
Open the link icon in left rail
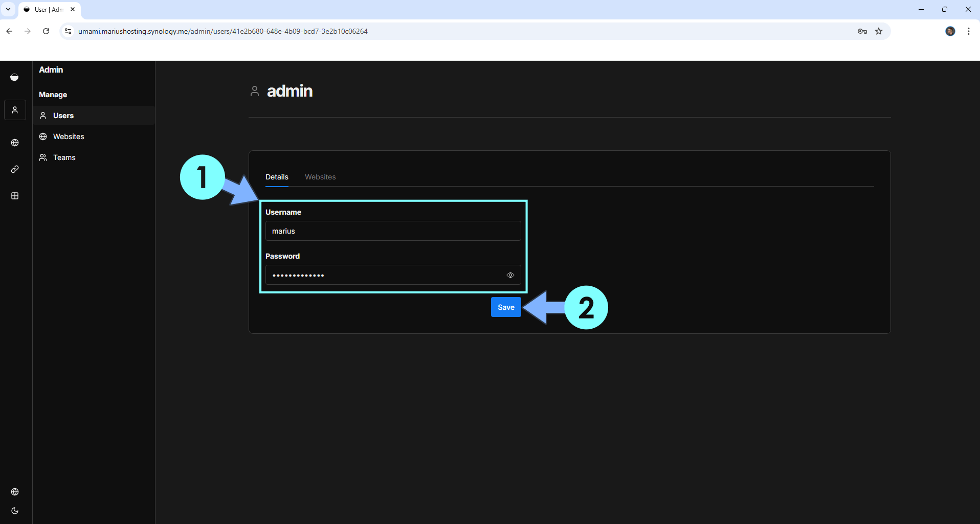point(15,169)
